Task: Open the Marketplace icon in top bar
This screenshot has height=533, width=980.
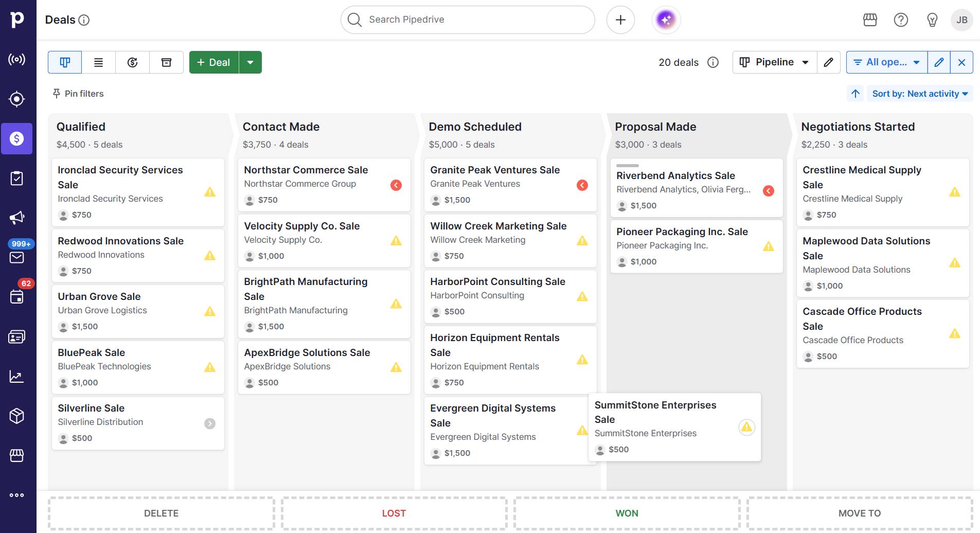Action: click(x=870, y=20)
